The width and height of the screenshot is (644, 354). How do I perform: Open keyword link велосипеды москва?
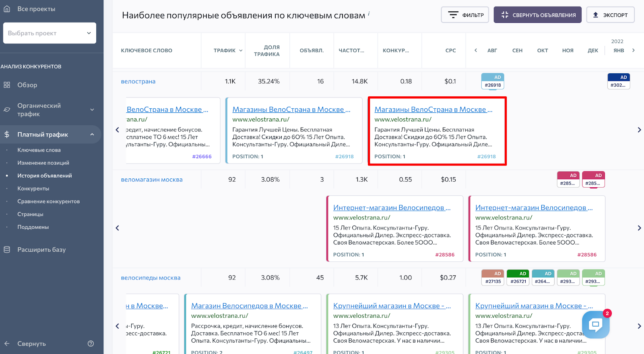click(151, 278)
